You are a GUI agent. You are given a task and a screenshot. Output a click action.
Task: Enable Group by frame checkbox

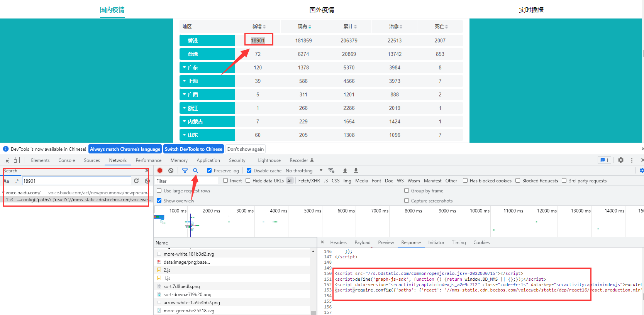click(407, 190)
